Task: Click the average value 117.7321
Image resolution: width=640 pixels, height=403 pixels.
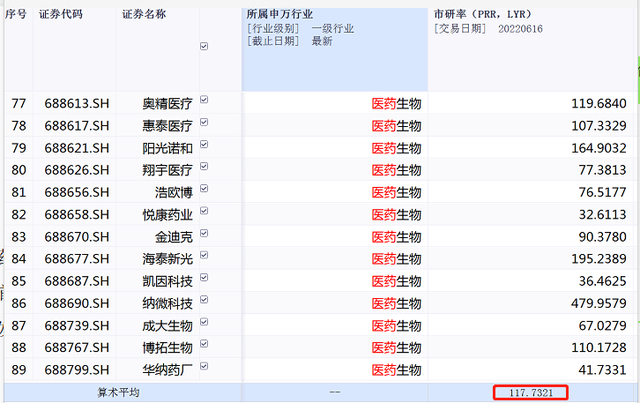Action: [x=531, y=393]
